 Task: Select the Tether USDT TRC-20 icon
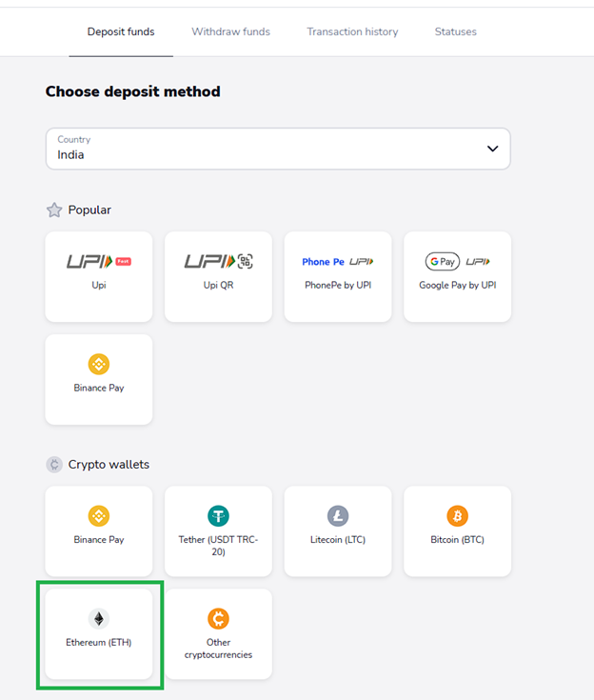click(218, 515)
